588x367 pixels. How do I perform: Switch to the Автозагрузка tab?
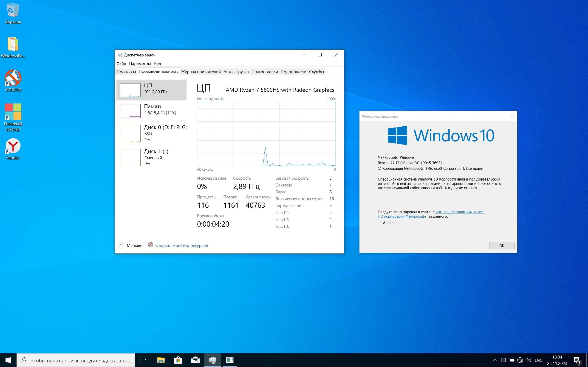(x=236, y=72)
